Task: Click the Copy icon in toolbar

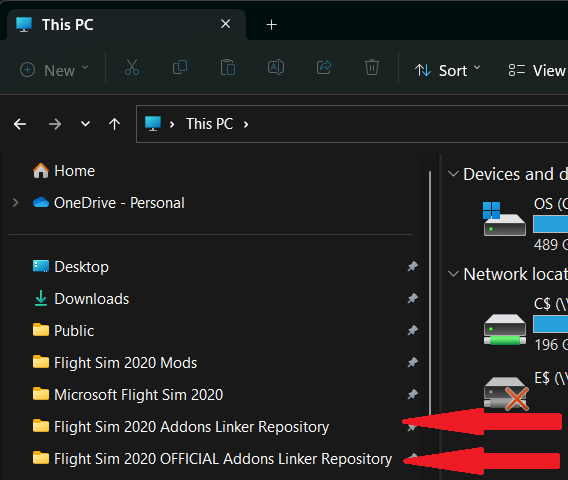Action: click(180, 67)
